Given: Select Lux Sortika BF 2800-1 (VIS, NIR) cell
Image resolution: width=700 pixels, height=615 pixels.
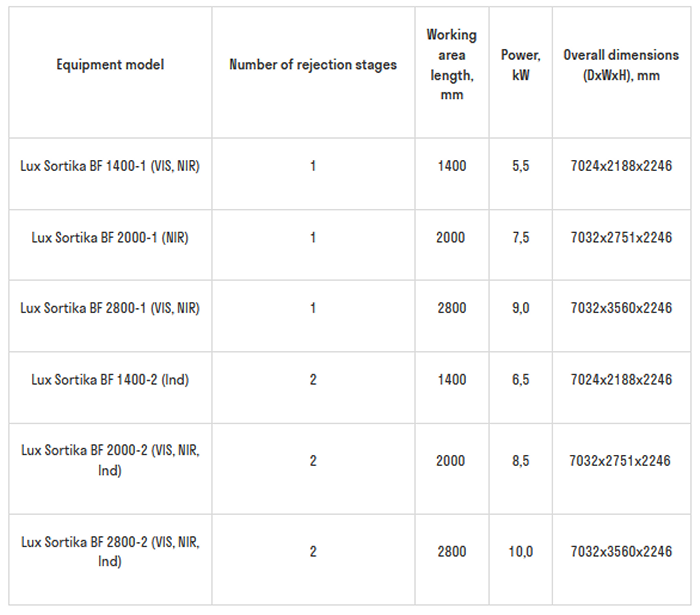Looking at the screenshot, I should 110,308.
